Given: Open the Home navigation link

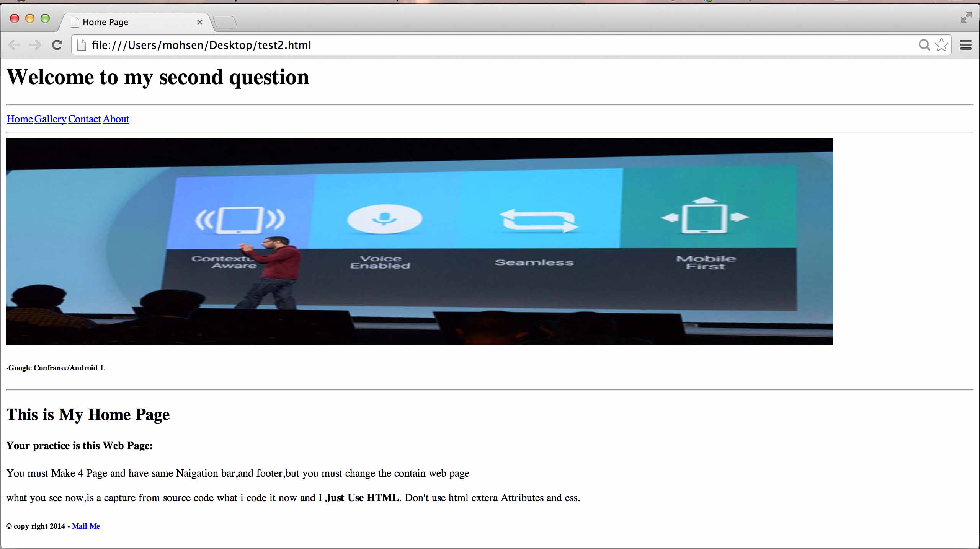Looking at the screenshot, I should (20, 119).
